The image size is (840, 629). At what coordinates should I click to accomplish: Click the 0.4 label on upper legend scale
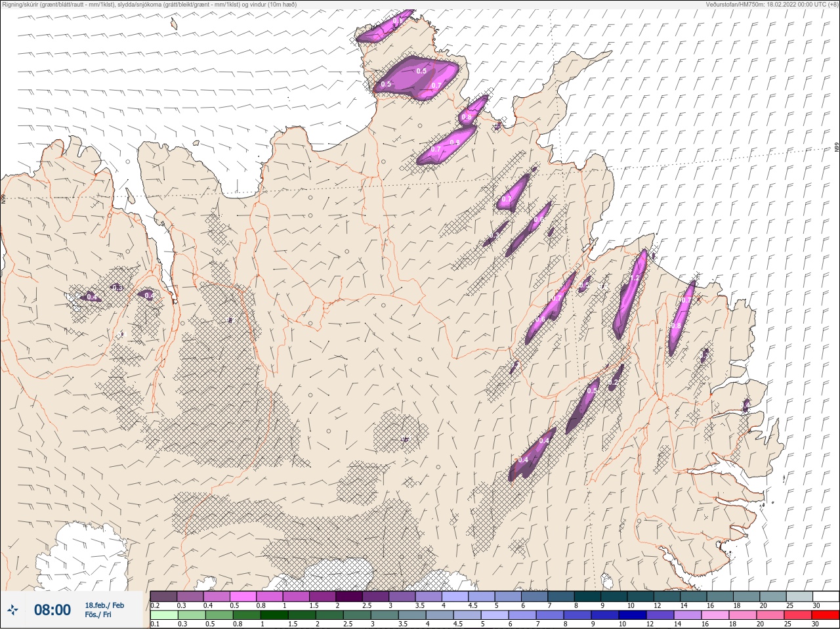[208, 605]
